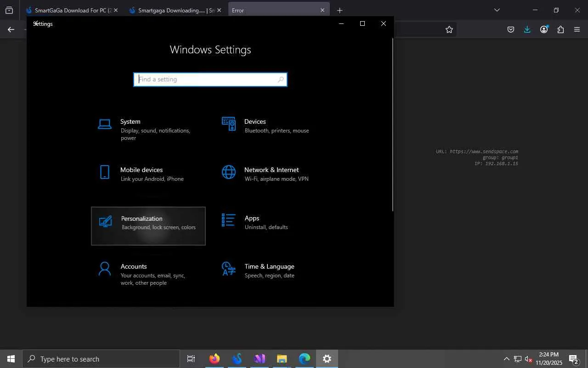This screenshot has height=368, width=588.
Task: Open the Apps settings icon
Action: pyautogui.click(x=228, y=220)
